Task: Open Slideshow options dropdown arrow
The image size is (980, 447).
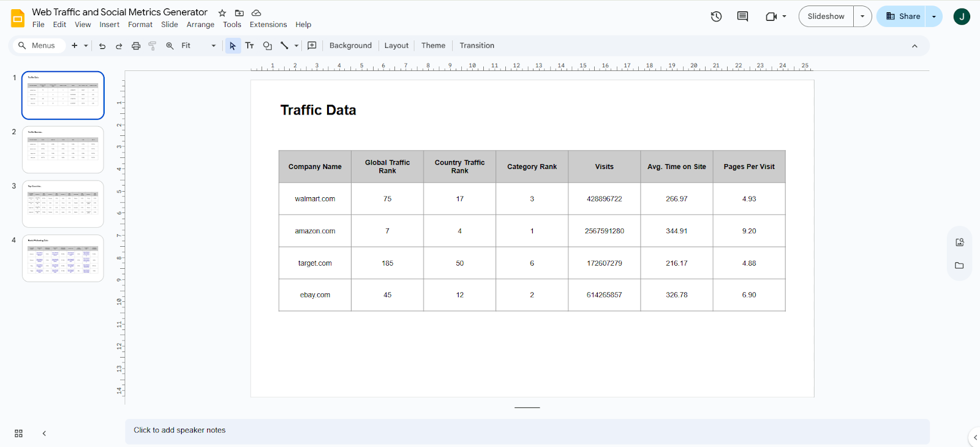Action: [862, 17]
